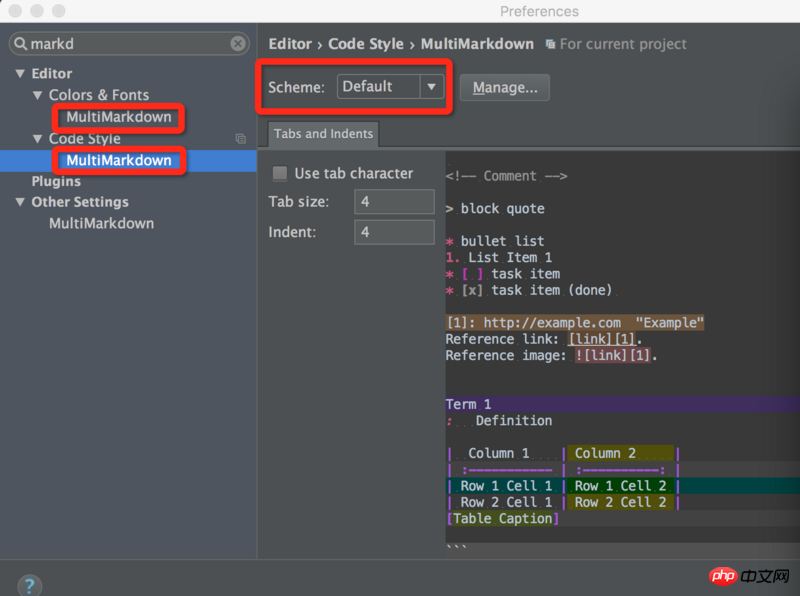
Task: Click the project-level icon beside Code Style
Action: 240,139
